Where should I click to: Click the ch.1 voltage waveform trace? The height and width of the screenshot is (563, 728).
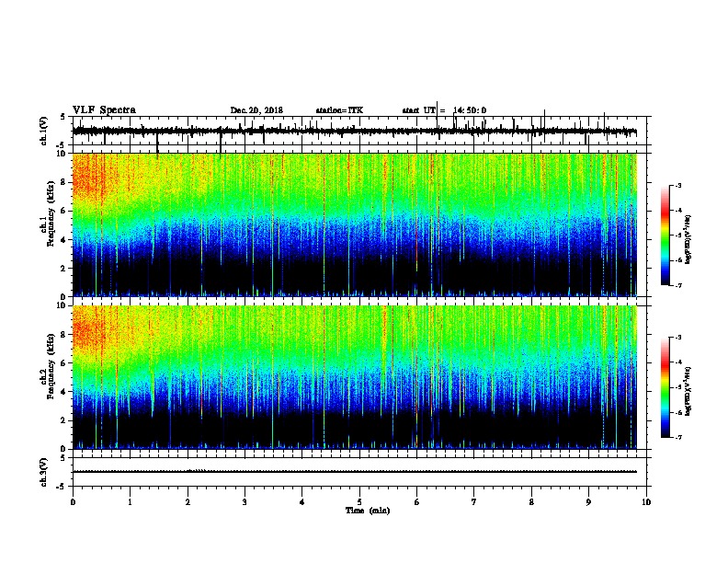click(355, 132)
